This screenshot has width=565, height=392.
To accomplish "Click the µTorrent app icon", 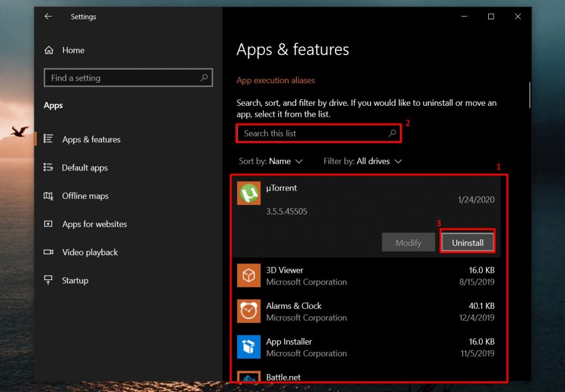I will [x=248, y=194].
